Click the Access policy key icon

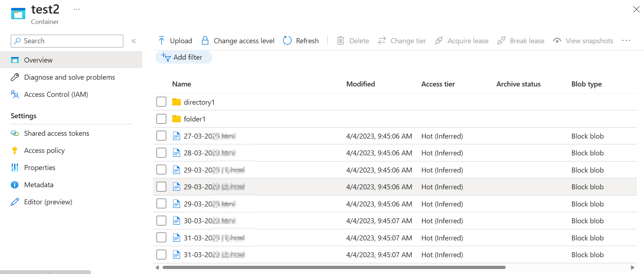(x=15, y=150)
